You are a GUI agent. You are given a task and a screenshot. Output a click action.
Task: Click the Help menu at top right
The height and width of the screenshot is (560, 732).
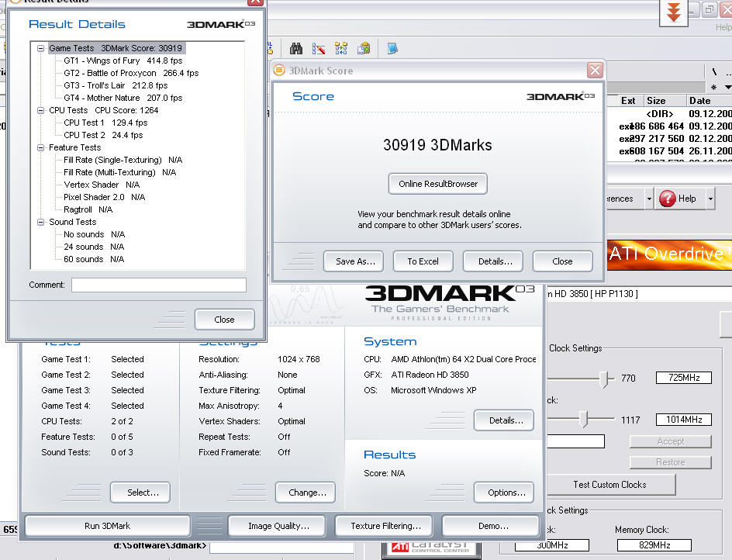tap(723, 28)
